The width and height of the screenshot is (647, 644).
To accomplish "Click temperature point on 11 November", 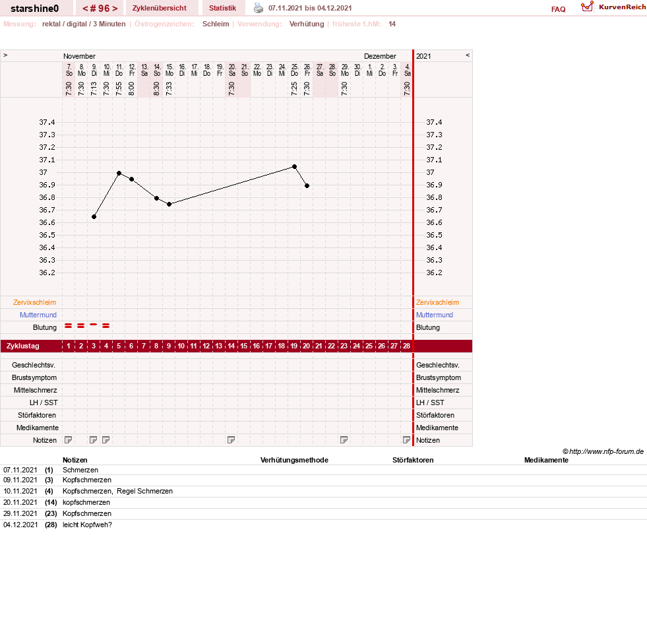I will 119,174.
